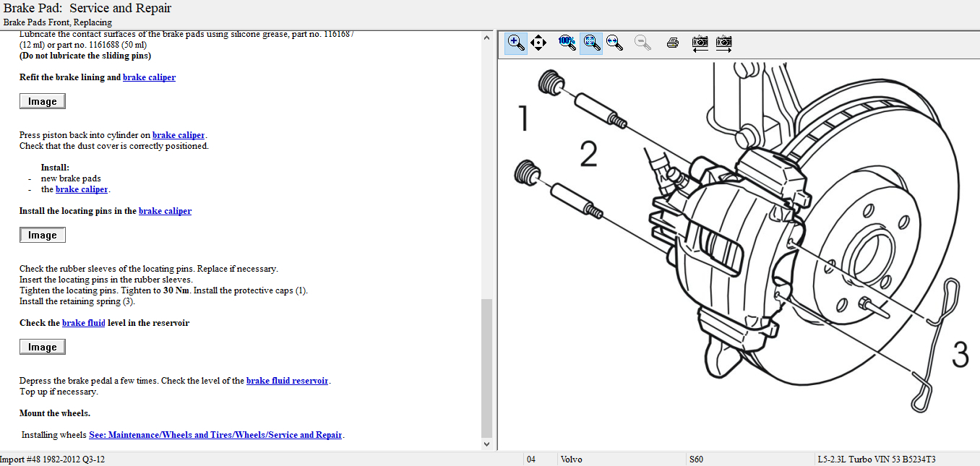Click the fit-to-window zoom icon
Viewport: 980px width, 466px height.
pos(591,43)
